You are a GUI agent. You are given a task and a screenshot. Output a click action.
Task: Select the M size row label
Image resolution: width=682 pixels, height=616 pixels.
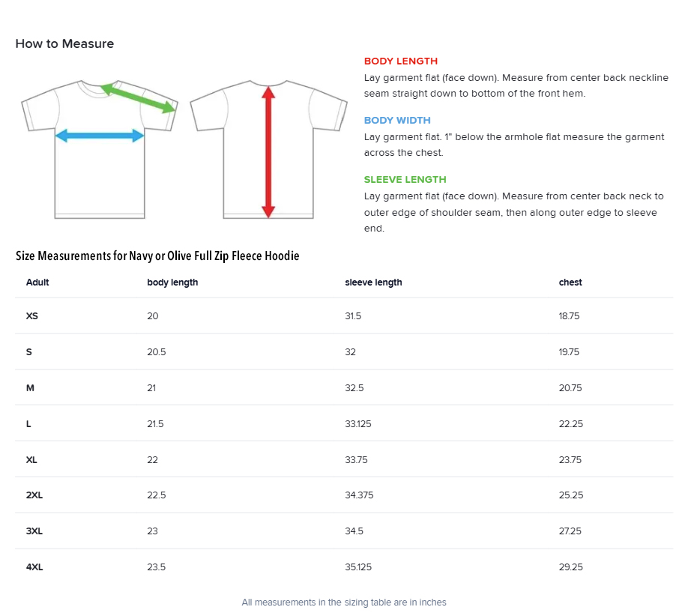(30, 388)
